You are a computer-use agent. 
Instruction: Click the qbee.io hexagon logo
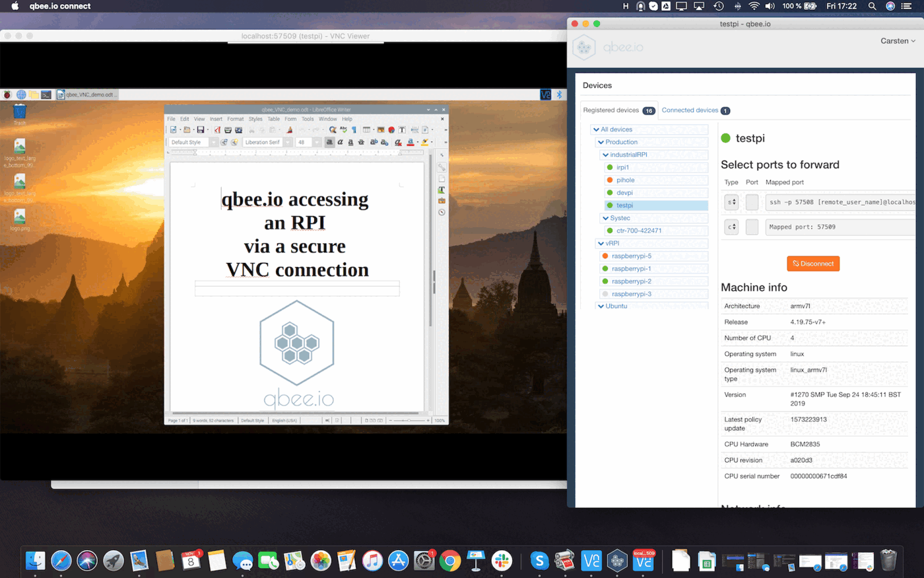pos(585,48)
